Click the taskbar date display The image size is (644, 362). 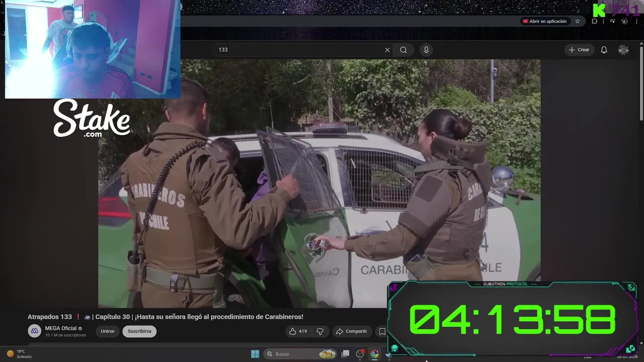point(627,356)
